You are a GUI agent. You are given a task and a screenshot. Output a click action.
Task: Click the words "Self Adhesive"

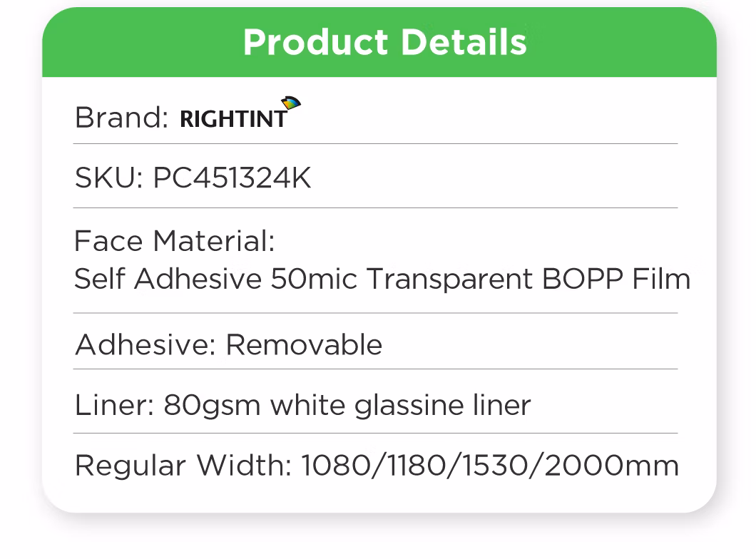tap(168, 279)
